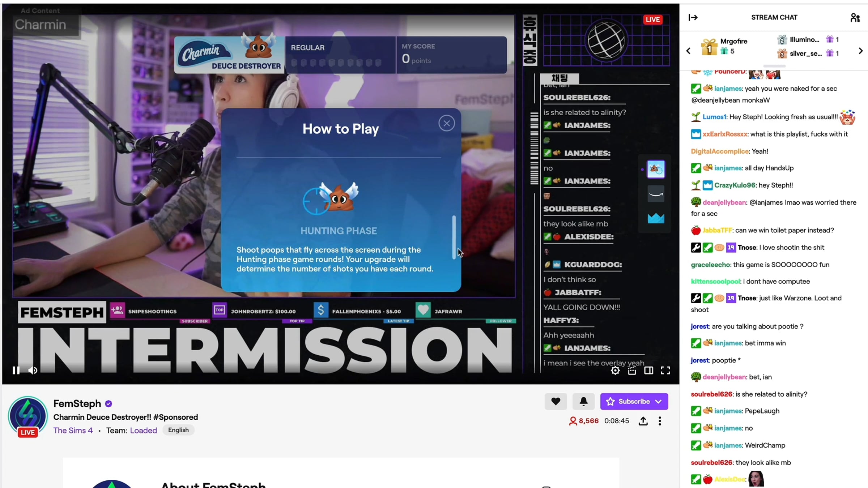Click the stream title Charmin Deuce Destroyer!! #Sponsored
Viewport: 868px width, 488px height.
(x=125, y=417)
